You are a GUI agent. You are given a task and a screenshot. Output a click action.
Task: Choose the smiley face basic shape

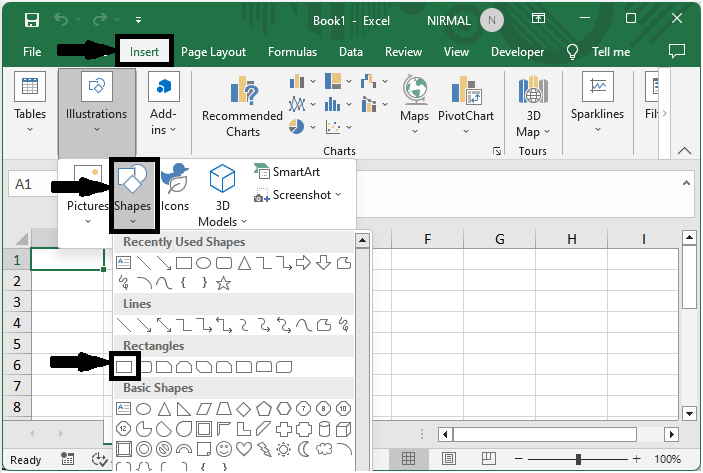223,447
